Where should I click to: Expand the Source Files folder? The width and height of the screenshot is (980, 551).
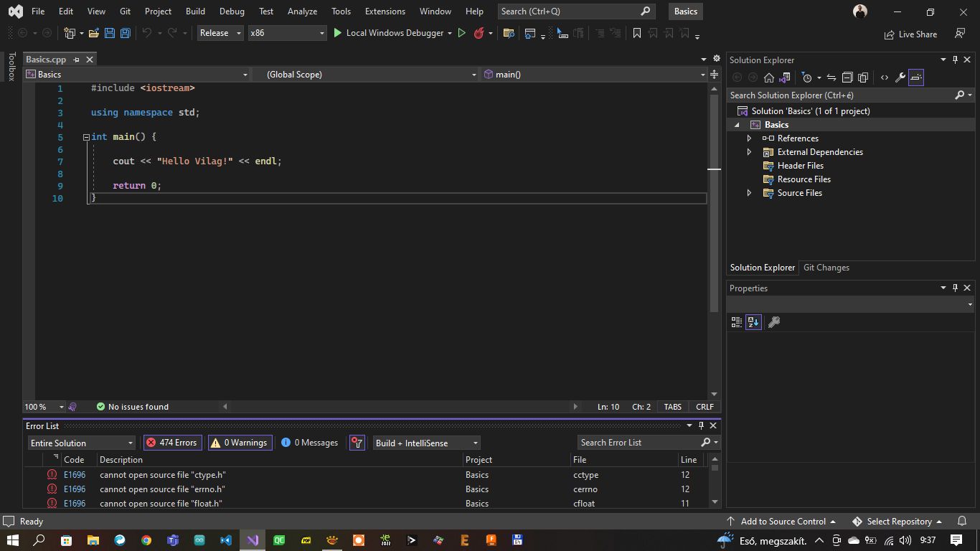749,192
